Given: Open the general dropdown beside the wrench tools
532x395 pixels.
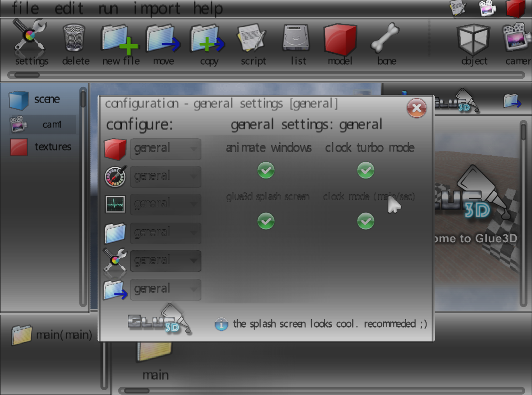Looking at the screenshot, I should click(166, 261).
